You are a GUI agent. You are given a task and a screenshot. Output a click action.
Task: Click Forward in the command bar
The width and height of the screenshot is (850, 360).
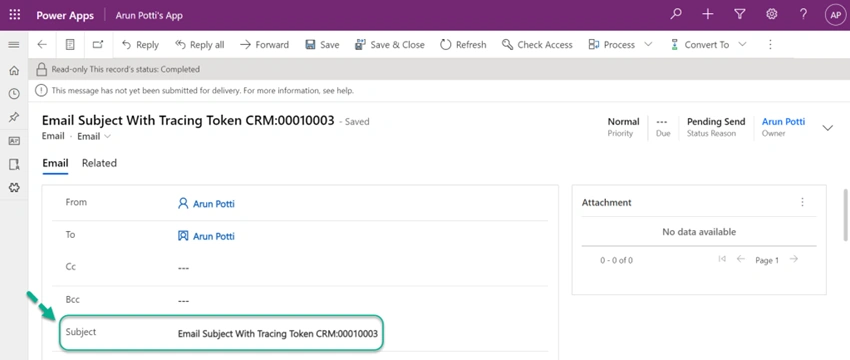tap(265, 45)
